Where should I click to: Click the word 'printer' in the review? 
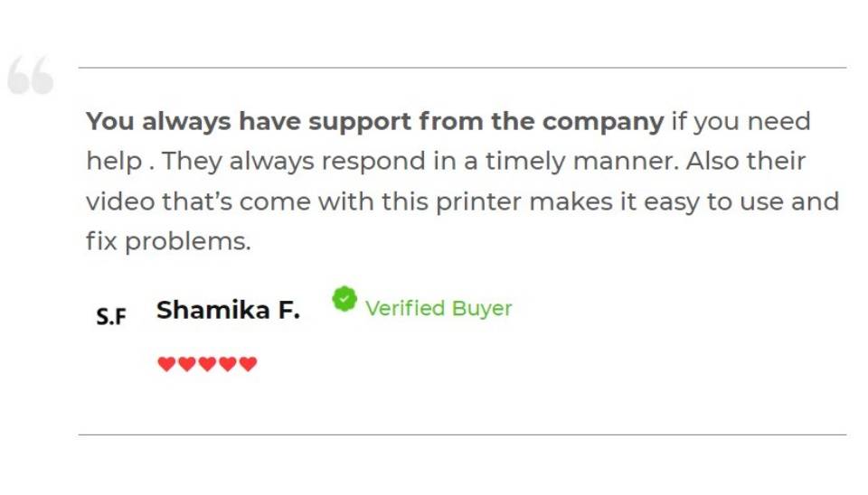[478, 201]
